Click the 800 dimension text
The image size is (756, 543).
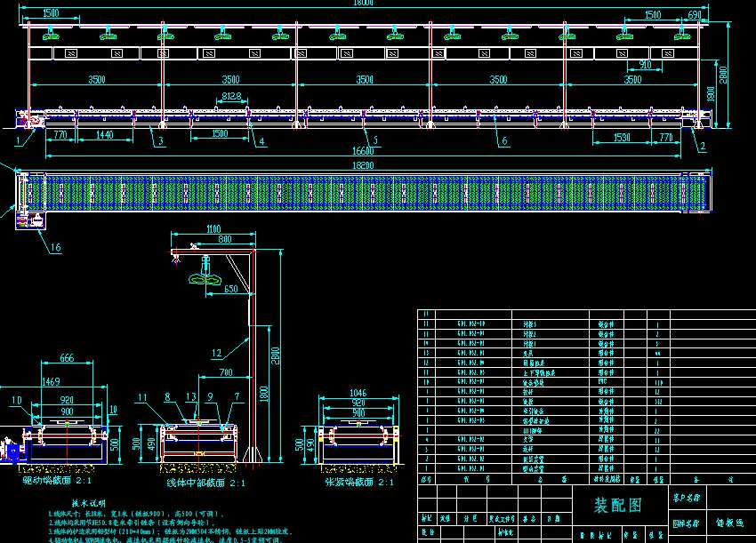[225, 239]
